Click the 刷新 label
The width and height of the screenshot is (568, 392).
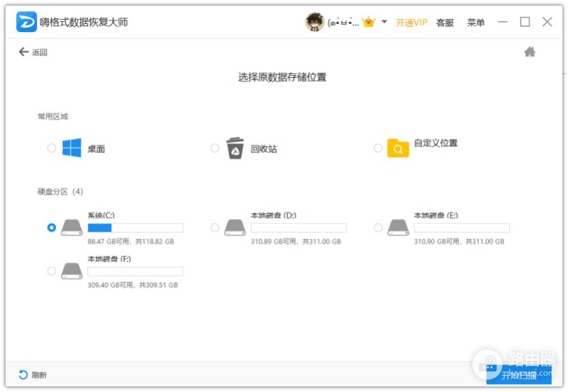click(39, 375)
